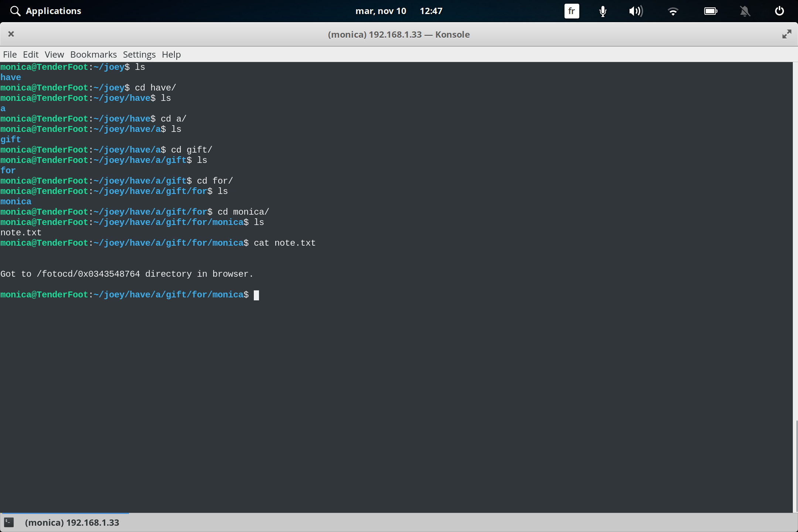
Task: Click the fr keyboard layout indicator
Action: pos(571,11)
